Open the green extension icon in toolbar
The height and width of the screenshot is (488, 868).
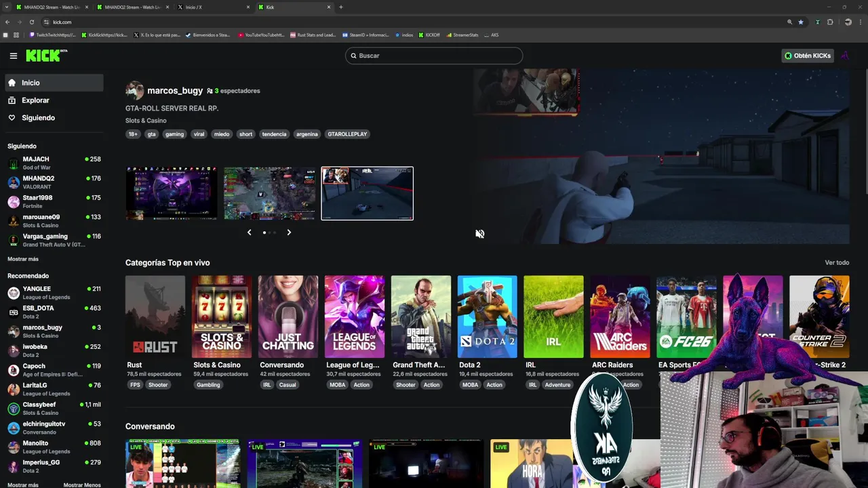point(817,22)
